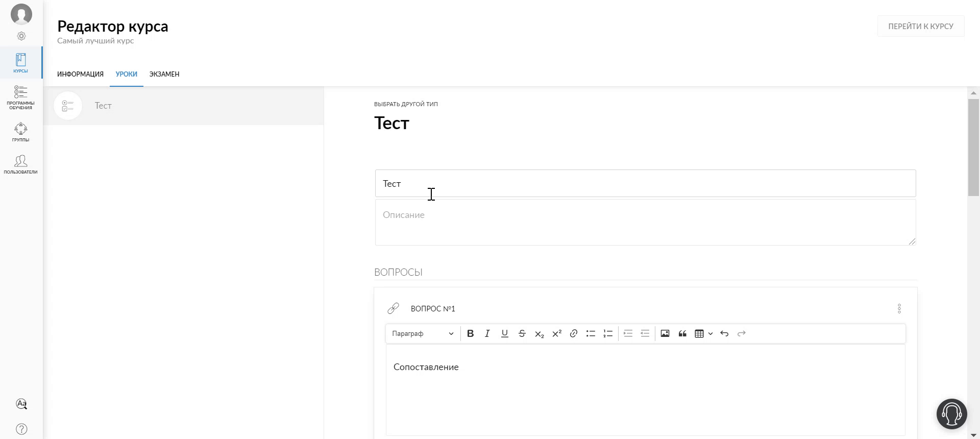Viewport: 980px width, 439px height.
Task: Open Программы обучения in sidebar
Action: (x=21, y=97)
